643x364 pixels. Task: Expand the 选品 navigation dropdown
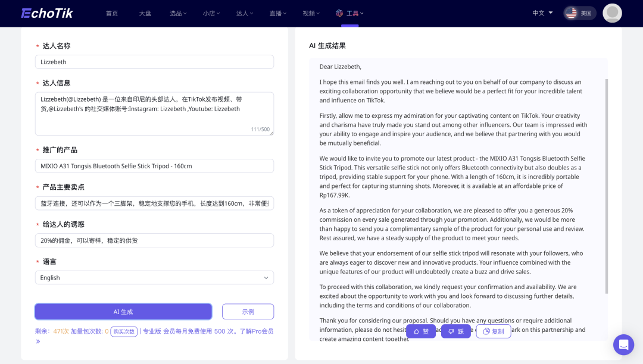coord(178,12)
